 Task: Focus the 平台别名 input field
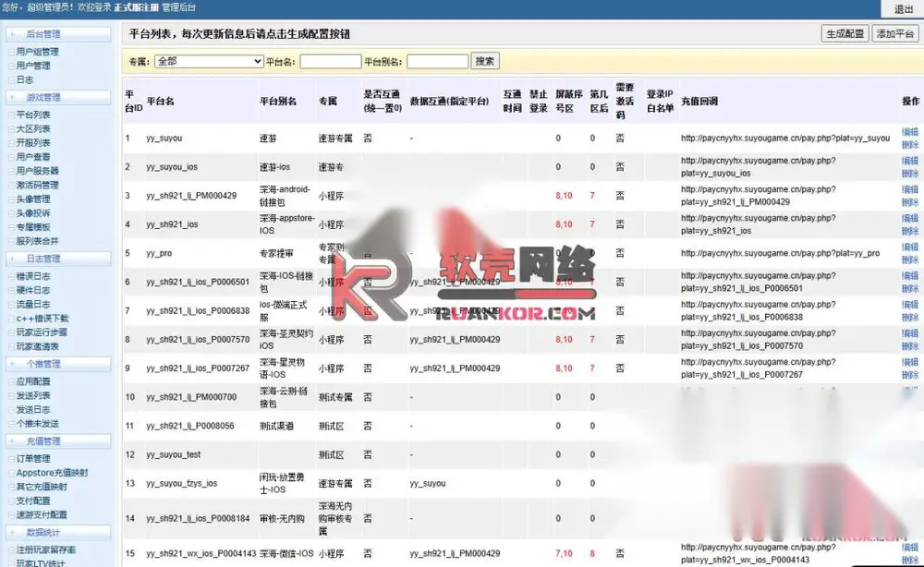437,61
